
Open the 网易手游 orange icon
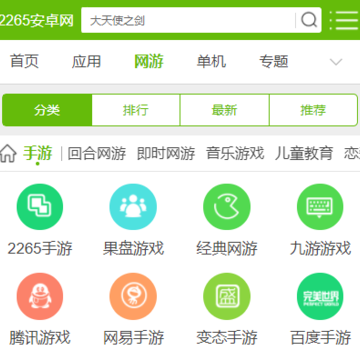(133, 296)
